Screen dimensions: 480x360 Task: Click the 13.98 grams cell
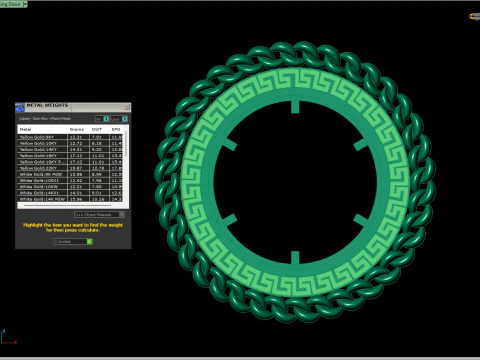pos(78,174)
